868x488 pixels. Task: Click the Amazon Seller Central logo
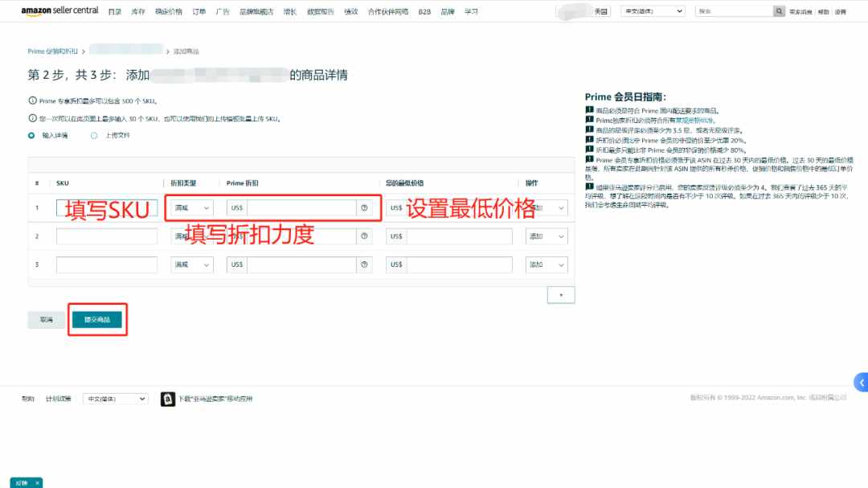[59, 11]
